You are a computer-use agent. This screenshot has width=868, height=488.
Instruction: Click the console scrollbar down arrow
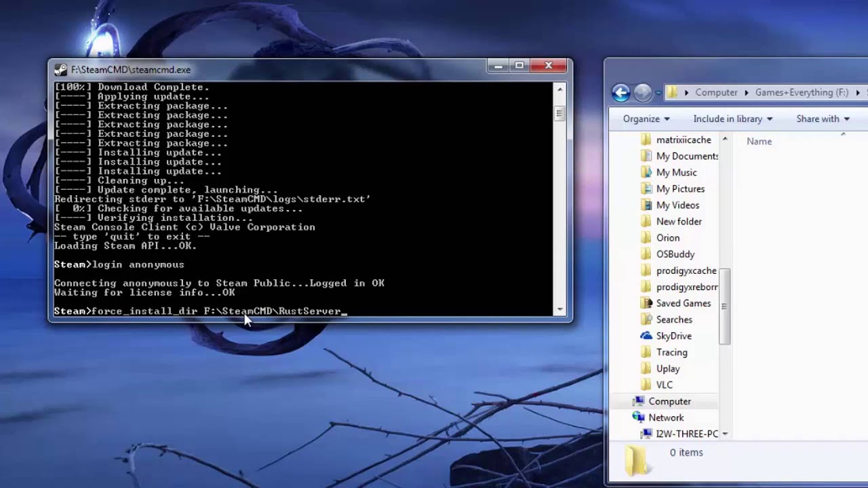[x=559, y=310]
